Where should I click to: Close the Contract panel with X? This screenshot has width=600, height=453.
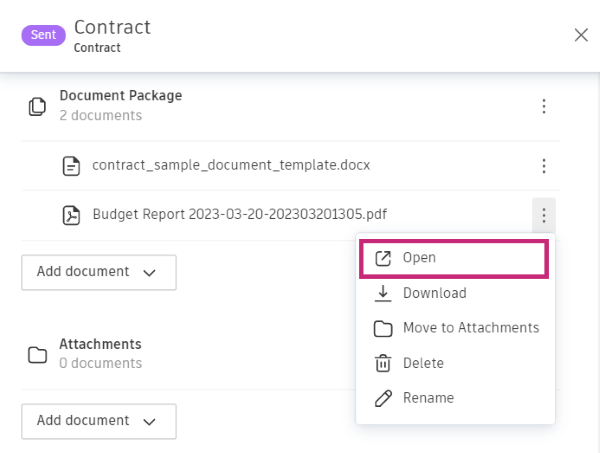581,35
